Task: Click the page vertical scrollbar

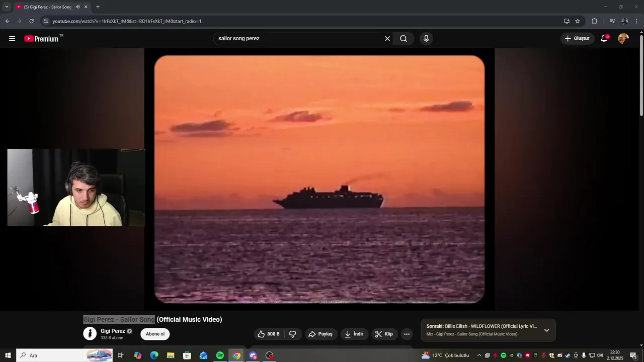Action: click(x=641, y=75)
